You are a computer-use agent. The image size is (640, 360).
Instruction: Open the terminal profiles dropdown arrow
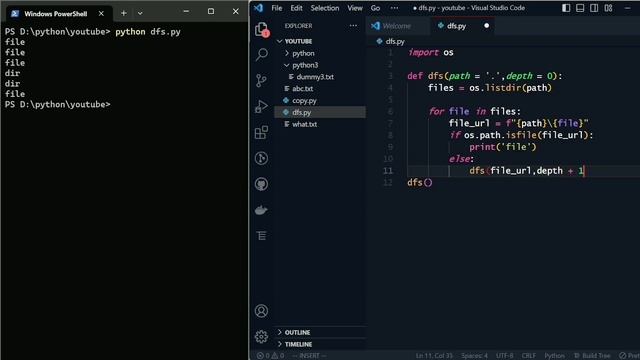(140, 13)
